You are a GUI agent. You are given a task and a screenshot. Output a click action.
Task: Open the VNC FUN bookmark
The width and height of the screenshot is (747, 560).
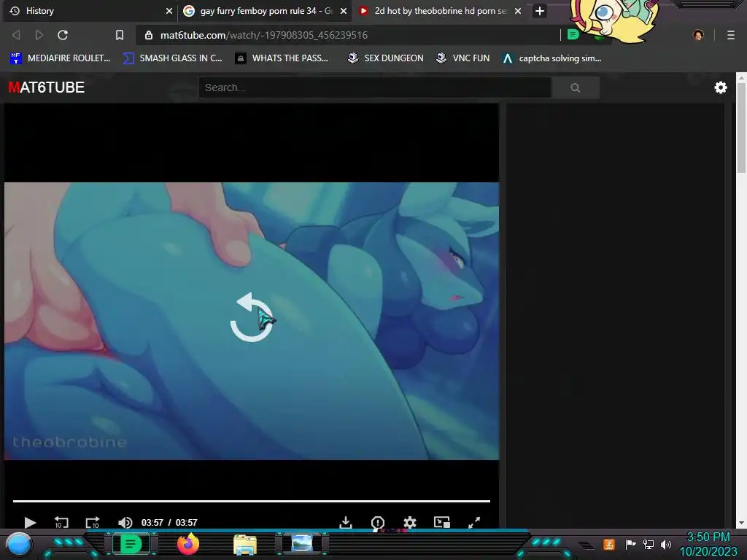[463, 58]
